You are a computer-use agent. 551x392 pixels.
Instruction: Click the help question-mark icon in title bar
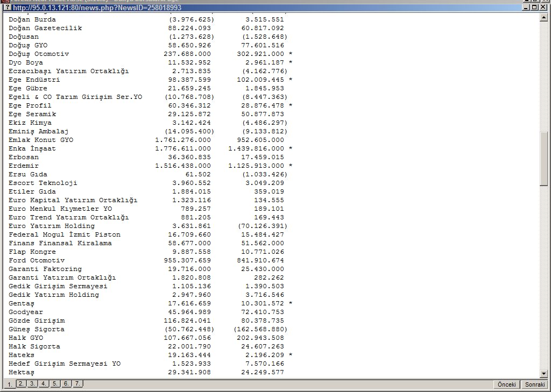tap(8, 8)
